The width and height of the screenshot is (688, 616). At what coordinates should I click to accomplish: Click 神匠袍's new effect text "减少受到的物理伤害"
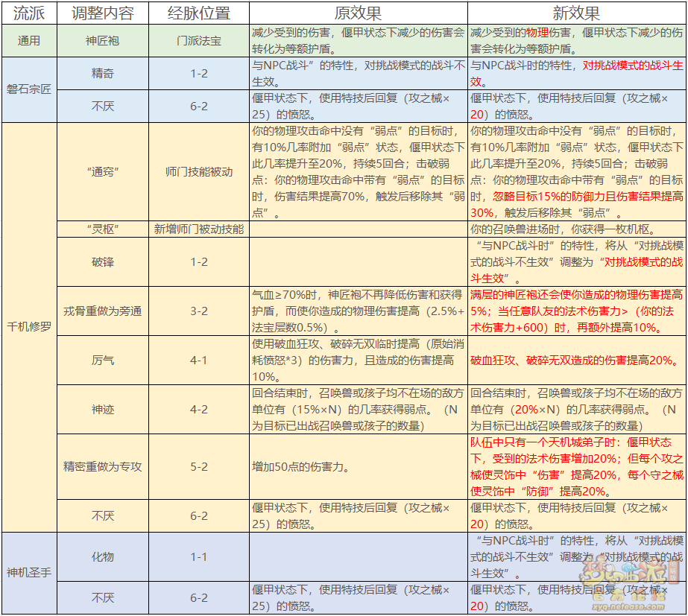tap(521, 33)
